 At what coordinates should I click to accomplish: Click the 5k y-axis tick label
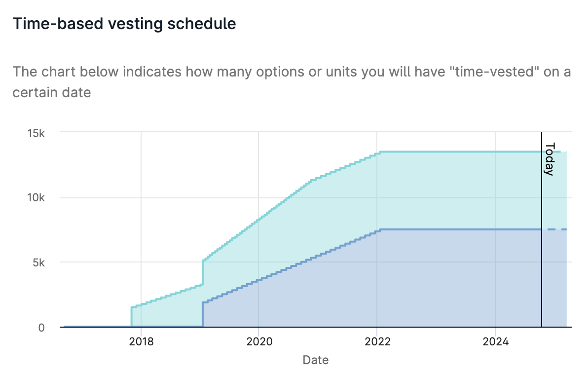point(38,262)
